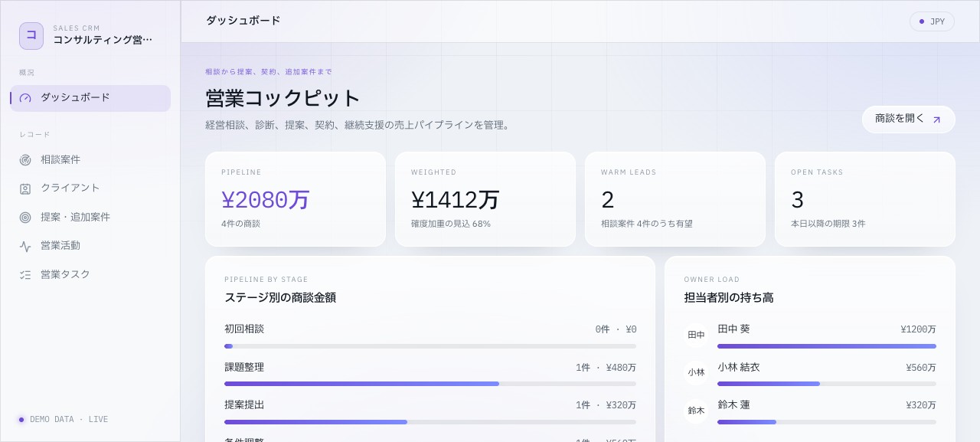Click the PIPELINE ¥2080万 card
This screenshot has height=442, width=980.
point(296,199)
